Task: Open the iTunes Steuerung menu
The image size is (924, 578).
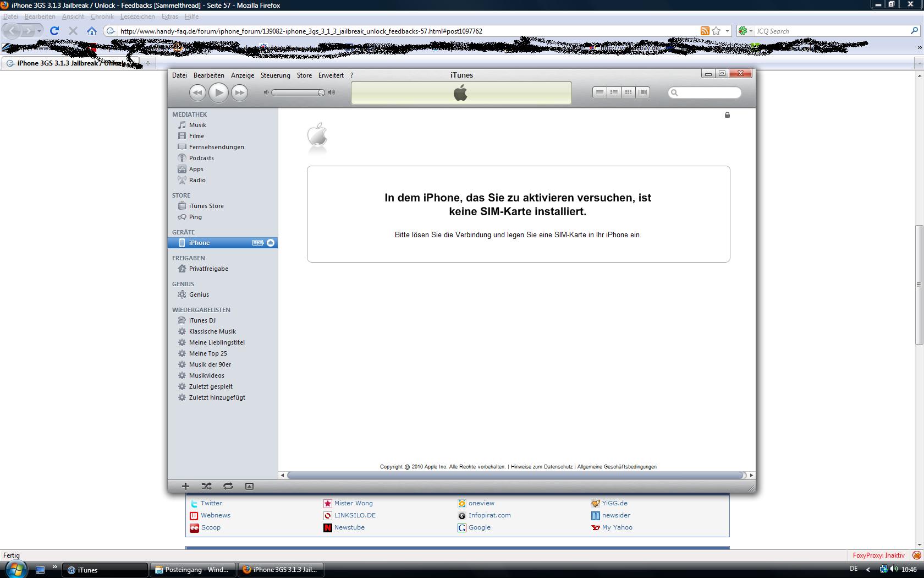Action: tap(275, 75)
